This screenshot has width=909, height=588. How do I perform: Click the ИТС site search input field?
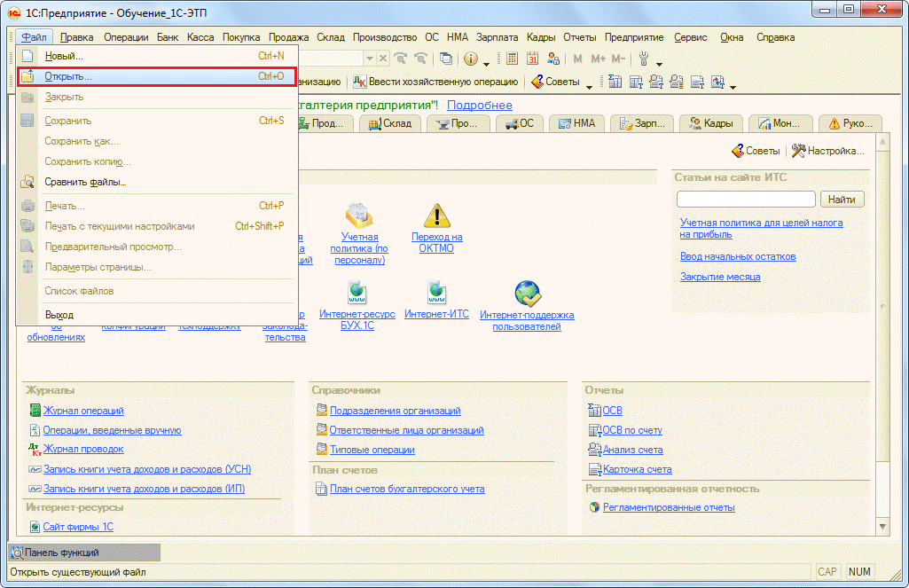coord(745,199)
